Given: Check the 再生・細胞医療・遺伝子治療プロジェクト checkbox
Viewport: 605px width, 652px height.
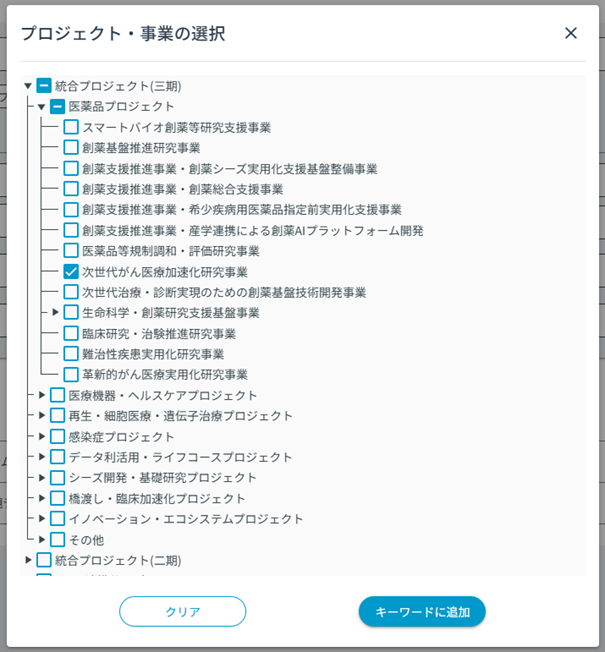Looking at the screenshot, I should (57, 416).
